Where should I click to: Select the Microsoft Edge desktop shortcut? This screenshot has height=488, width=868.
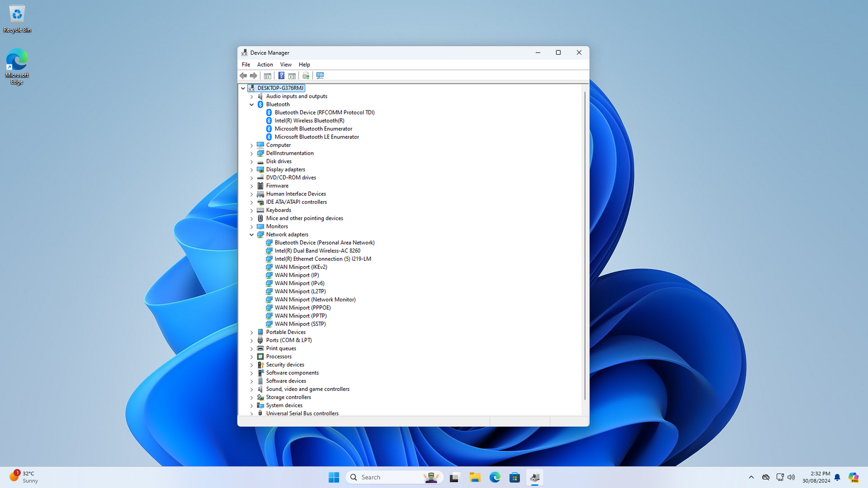click(x=17, y=67)
